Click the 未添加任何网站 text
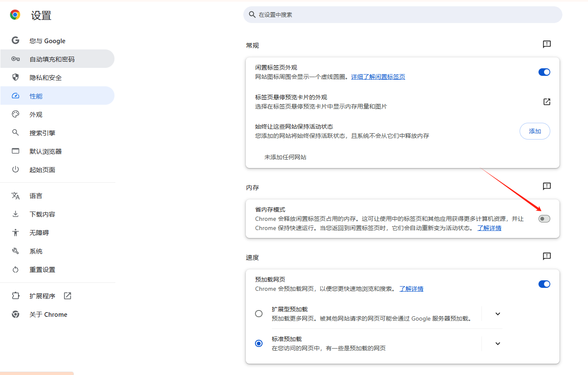Viewport: 588px width, 375px height. [x=285, y=157]
